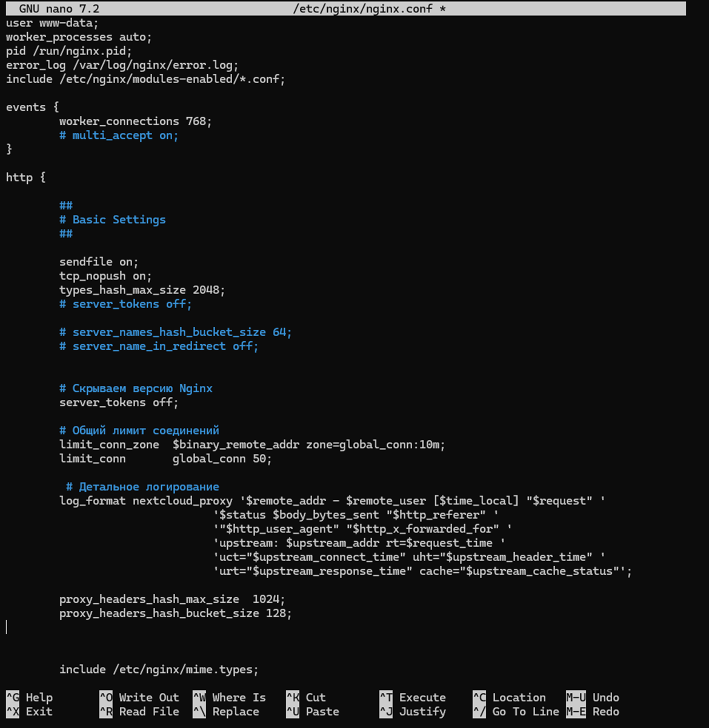709x728 pixels.
Task: Click commented '# server_tokens off;' line
Action: click(125, 304)
